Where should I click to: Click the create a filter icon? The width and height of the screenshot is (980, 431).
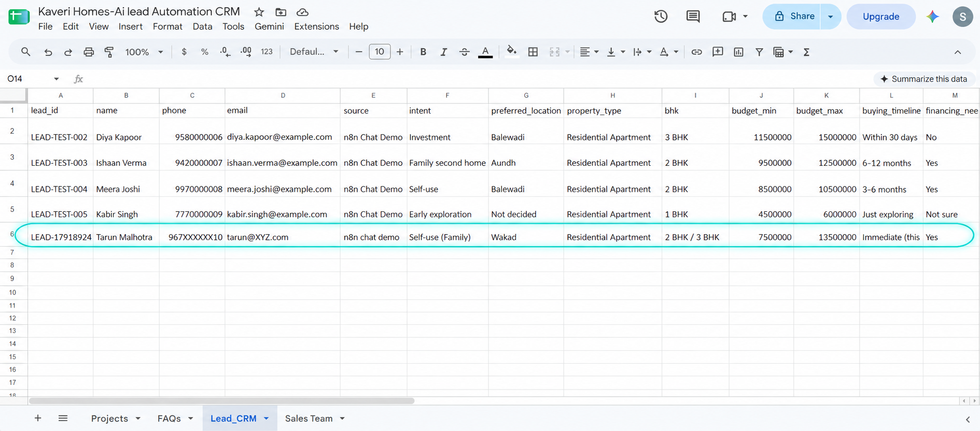click(x=759, y=52)
